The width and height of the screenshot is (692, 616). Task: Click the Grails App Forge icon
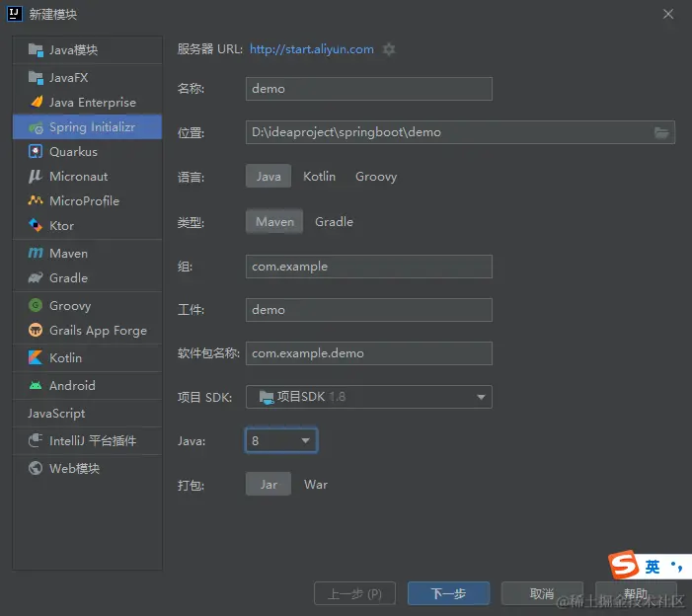click(36, 330)
